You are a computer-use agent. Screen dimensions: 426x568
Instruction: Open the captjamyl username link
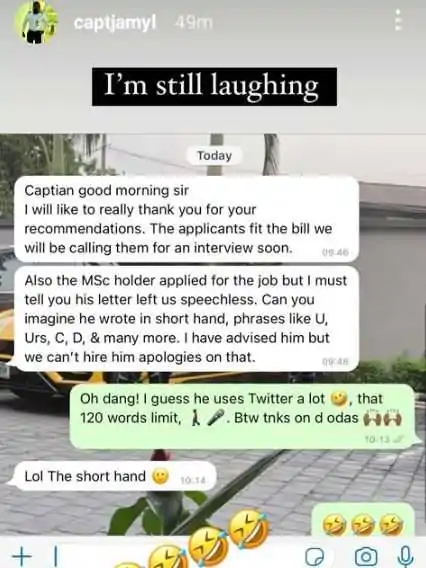point(115,23)
